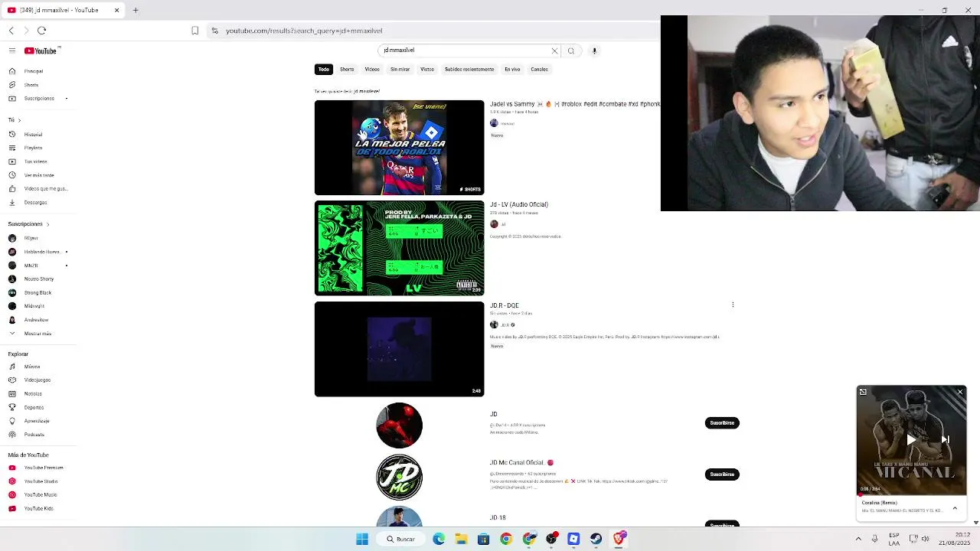Expand the miniplayer to full view
Screen dimensions: 980x551
click(x=863, y=392)
